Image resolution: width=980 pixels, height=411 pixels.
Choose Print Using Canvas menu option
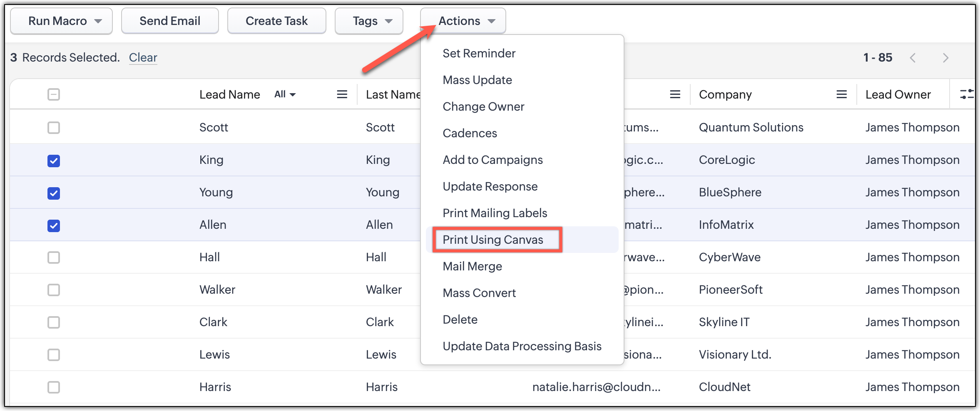pyautogui.click(x=493, y=240)
